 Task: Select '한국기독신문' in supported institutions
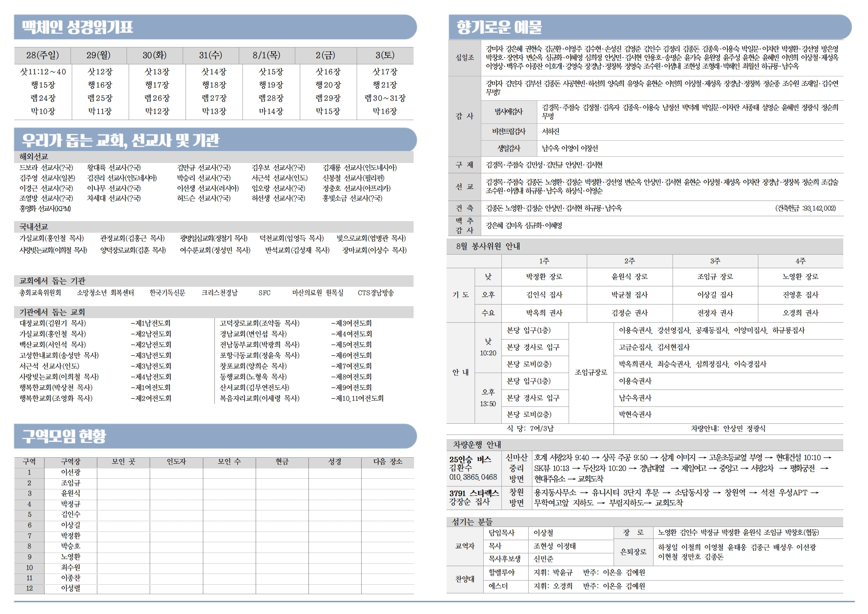pos(167,293)
